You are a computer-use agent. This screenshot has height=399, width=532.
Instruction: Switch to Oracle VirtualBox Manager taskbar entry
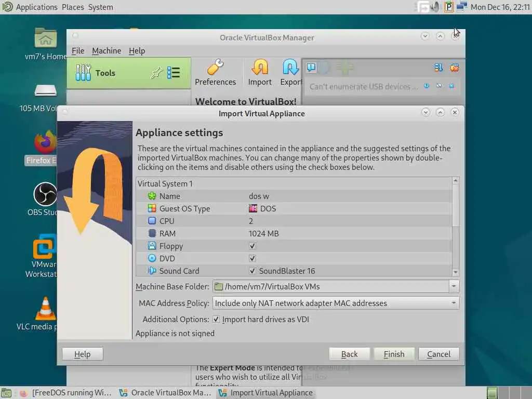coord(166,393)
